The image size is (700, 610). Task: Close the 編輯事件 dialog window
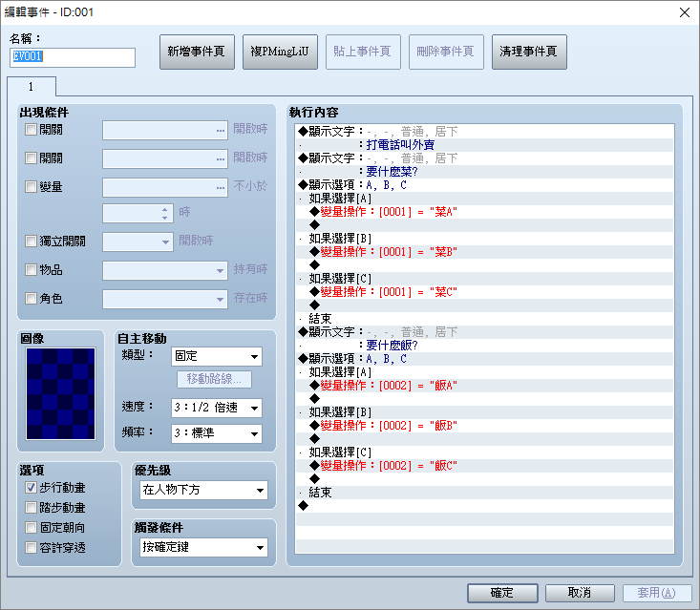[685, 12]
